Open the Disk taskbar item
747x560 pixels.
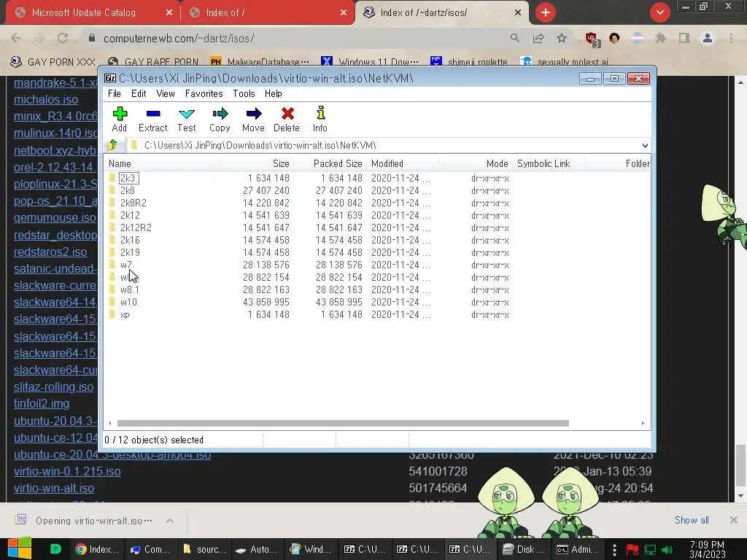pyautogui.click(x=524, y=550)
